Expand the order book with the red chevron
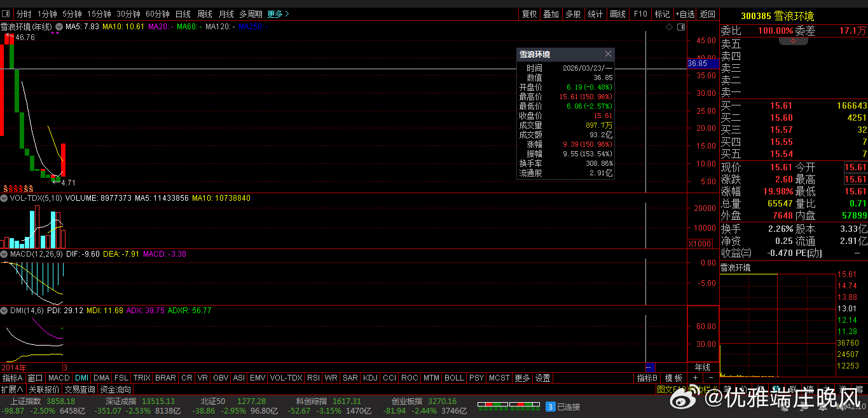868x418 pixels. pyautogui.click(x=793, y=41)
